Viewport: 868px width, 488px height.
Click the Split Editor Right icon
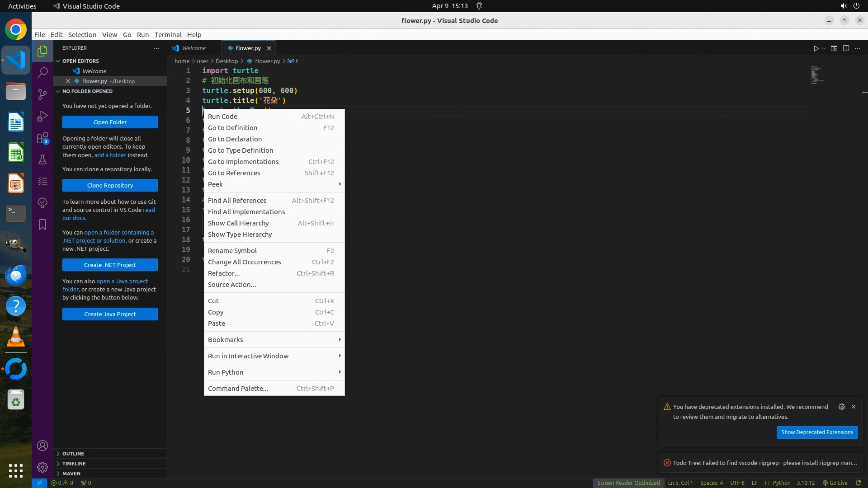[846, 48]
